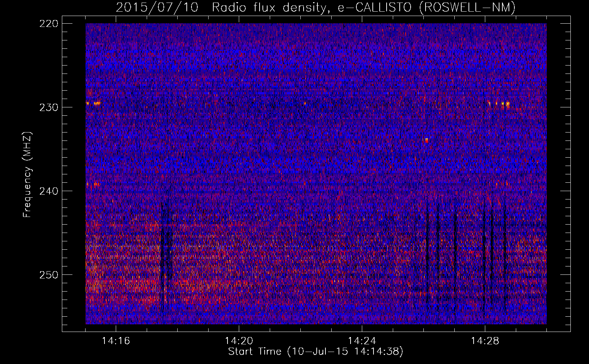Click the 'Frequency (MHZ)' axis title

(x=28, y=174)
